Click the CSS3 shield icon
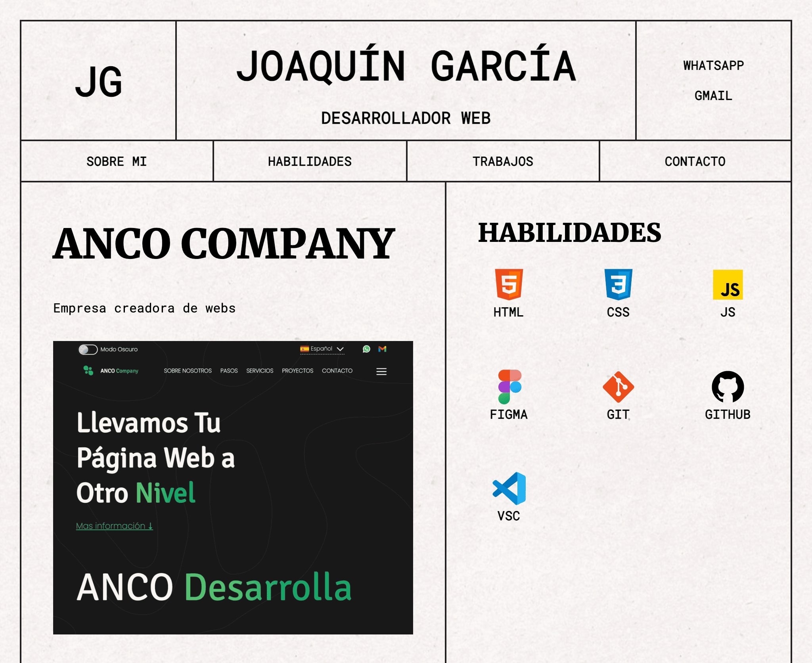812x663 pixels. click(x=618, y=284)
